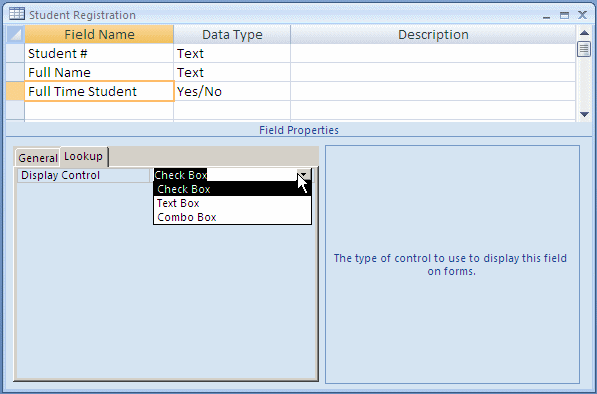This screenshot has width=597, height=394.
Task: Switch to the Lookup tab
Action: coord(84,156)
